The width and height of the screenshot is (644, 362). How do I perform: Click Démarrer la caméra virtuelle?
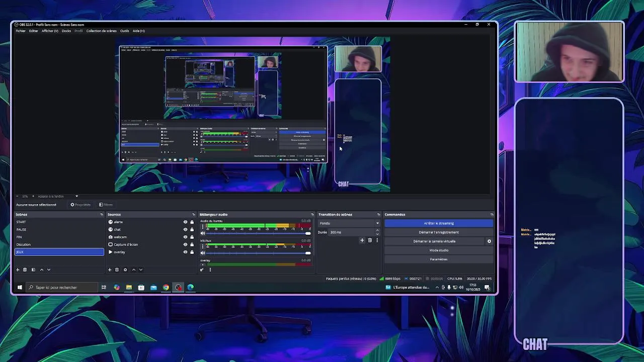(x=434, y=241)
